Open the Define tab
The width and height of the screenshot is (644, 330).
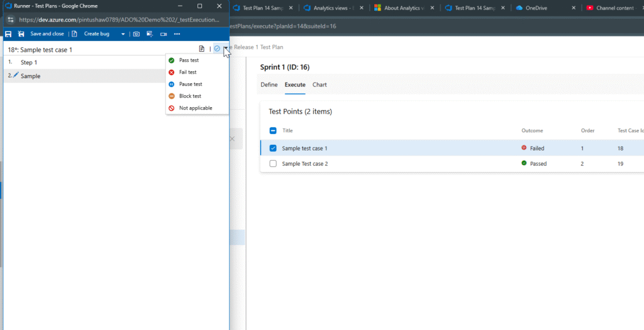tap(269, 85)
